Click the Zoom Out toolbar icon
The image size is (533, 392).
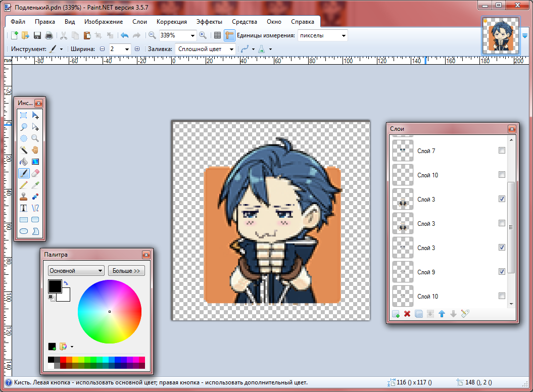(152, 35)
